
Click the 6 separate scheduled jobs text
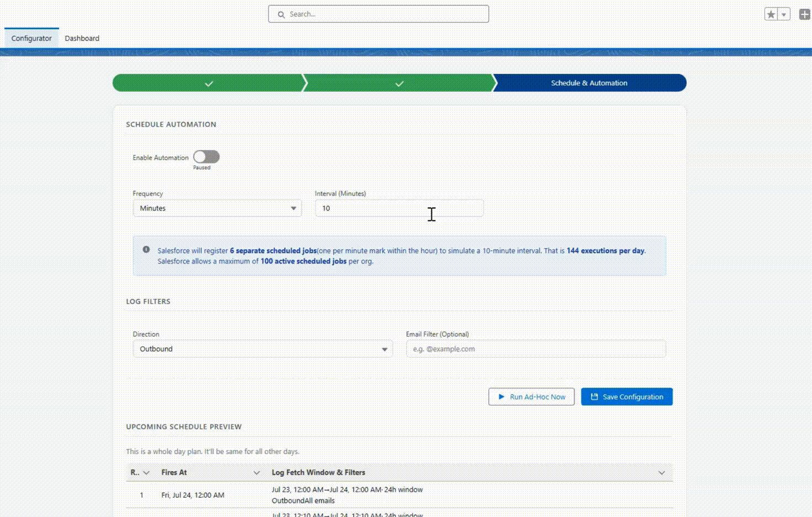273,250
